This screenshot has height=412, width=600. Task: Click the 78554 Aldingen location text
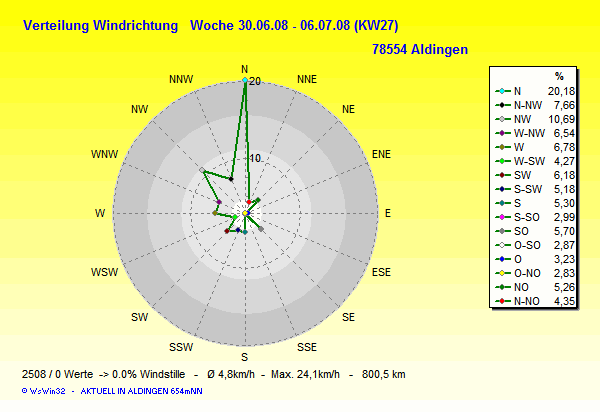(x=419, y=48)
